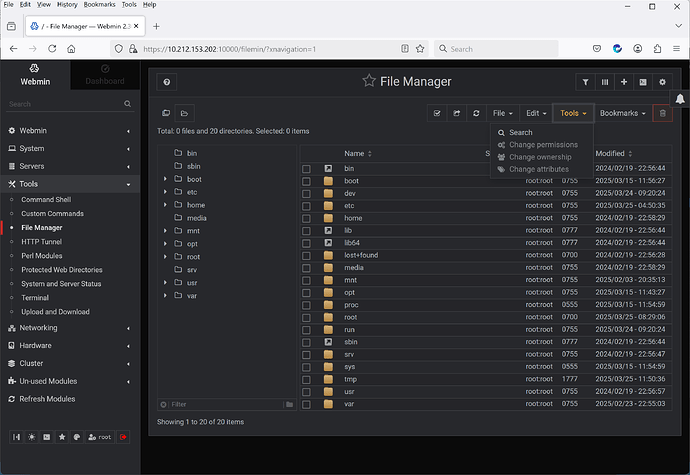Click the share/goto arrow toolbar icon
The width and height of the screenshot is (690, 475).
click(x=457, y=113)
